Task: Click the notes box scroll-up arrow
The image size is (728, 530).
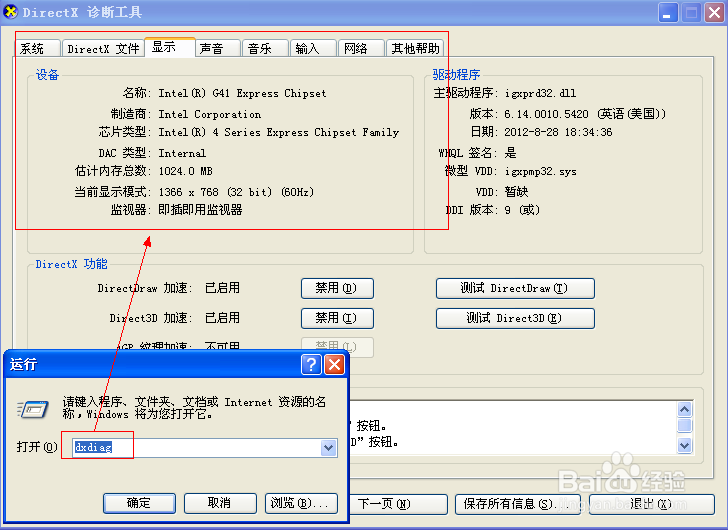Action: click(685, 409)
